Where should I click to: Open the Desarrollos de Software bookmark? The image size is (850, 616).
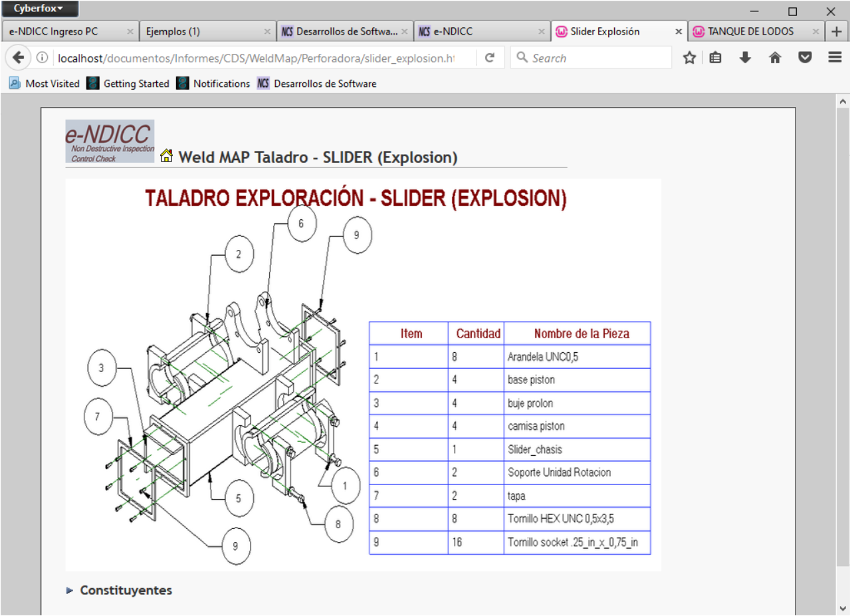[317, 84]
